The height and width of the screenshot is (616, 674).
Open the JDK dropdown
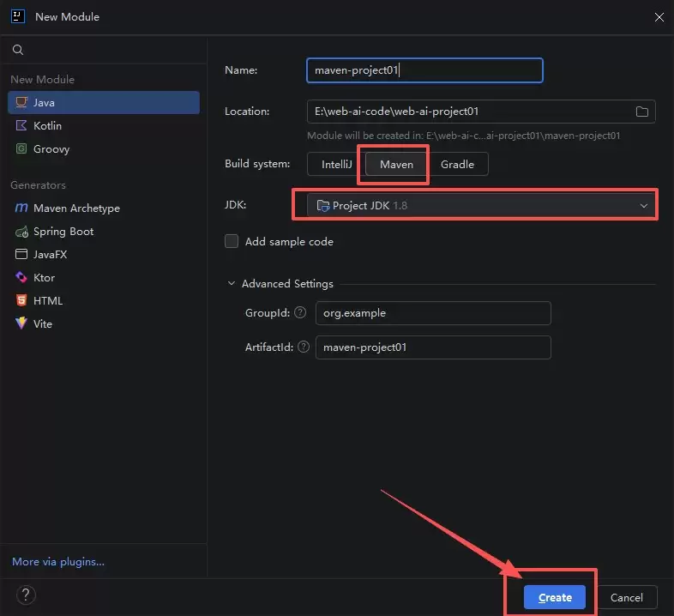coord(481,206)
